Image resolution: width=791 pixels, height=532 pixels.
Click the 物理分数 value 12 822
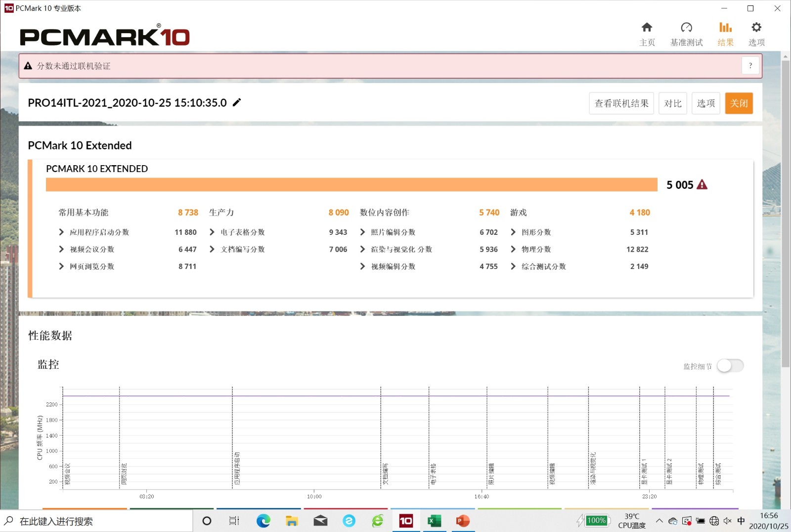coord(637,249)
